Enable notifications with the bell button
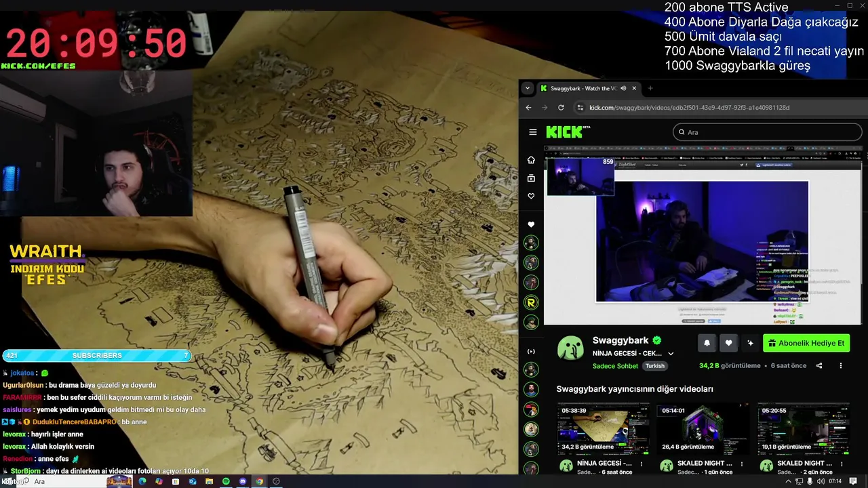Screen dimensions: 868x488 (x=707, y=343)
